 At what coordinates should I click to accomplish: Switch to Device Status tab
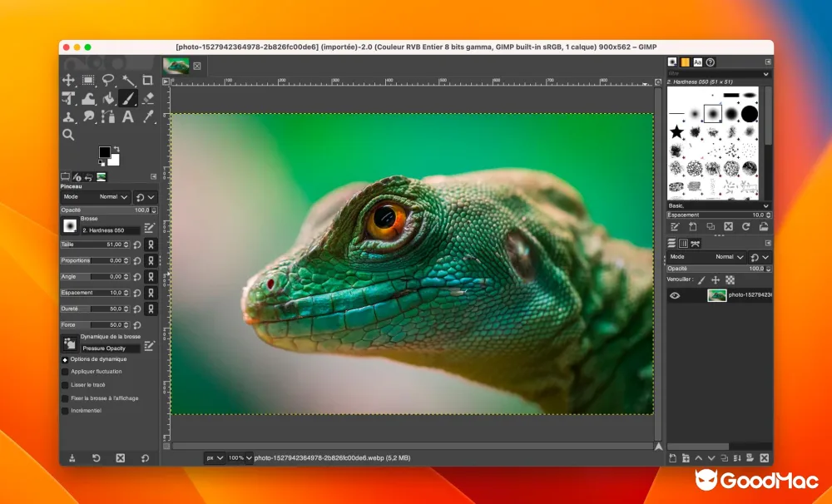tap(77, 176)
